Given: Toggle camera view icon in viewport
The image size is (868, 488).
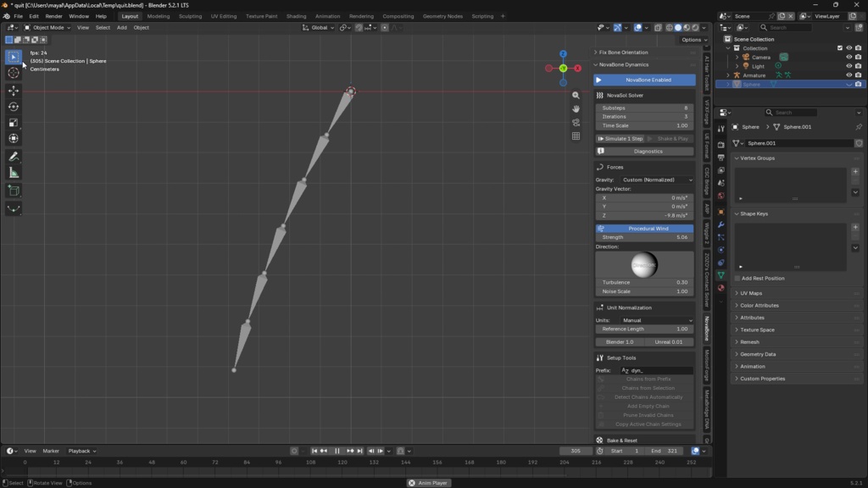Looking at the screenshot, I should coord(576,122).
